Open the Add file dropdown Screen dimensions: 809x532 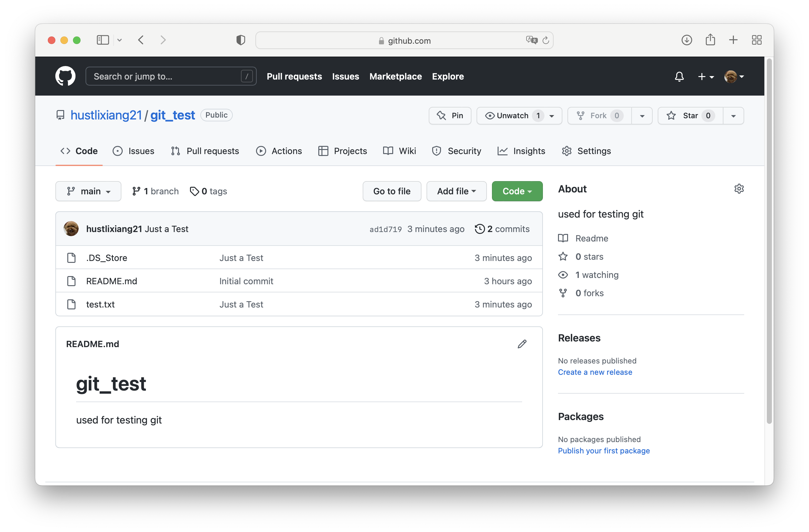click(456, 191)
